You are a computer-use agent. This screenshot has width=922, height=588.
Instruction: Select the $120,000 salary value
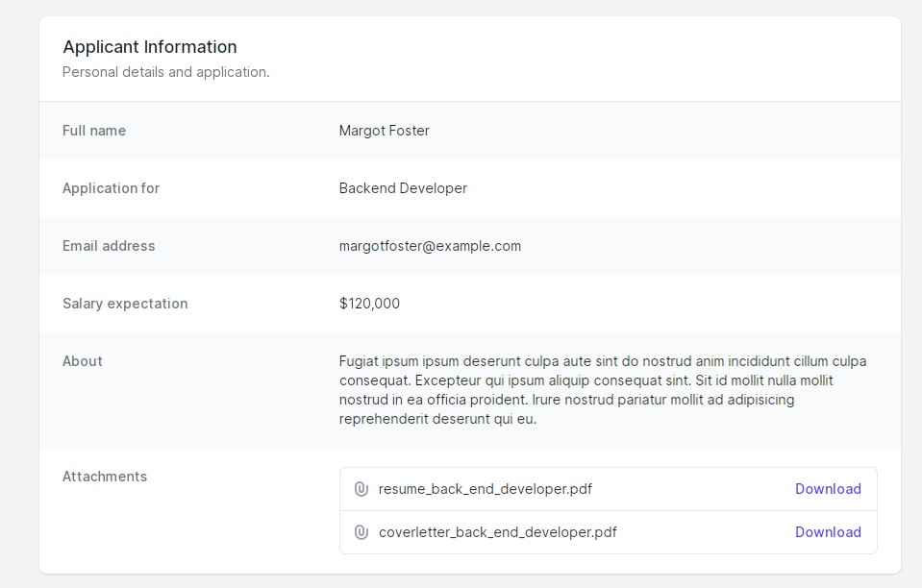point(369,304)
